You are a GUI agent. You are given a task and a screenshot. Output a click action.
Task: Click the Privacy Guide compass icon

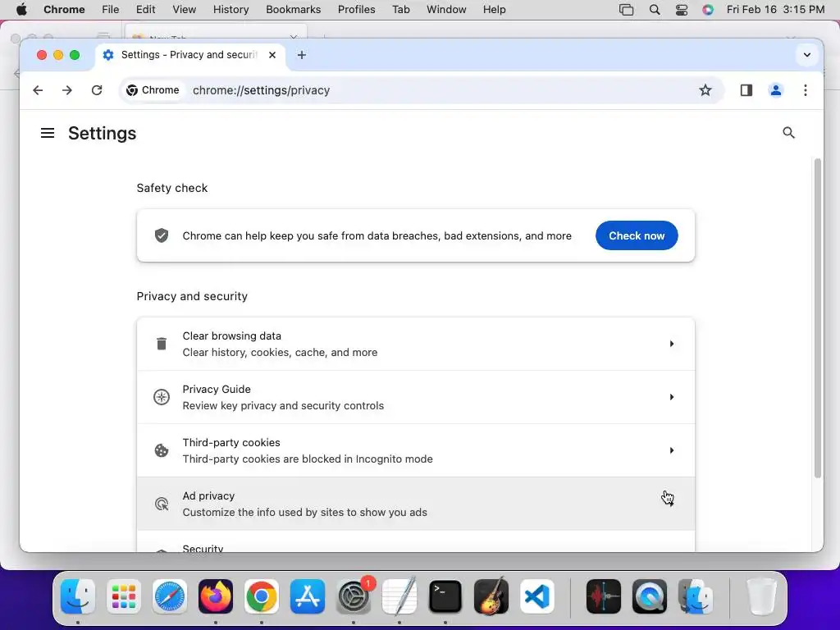[x=162, y=397]
